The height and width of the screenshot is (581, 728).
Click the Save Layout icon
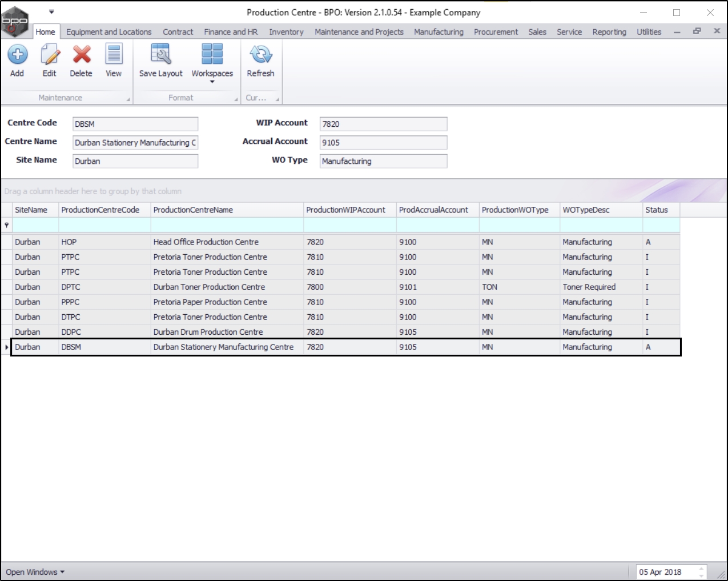[x=160, y=55]
